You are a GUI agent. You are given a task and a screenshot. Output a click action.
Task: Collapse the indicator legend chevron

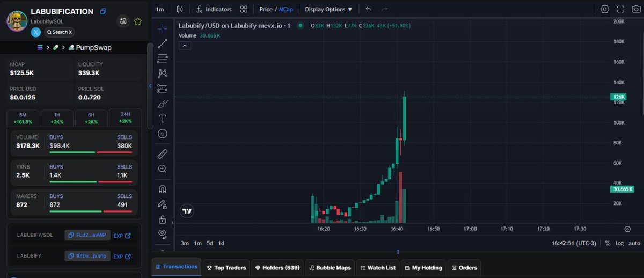184,46
